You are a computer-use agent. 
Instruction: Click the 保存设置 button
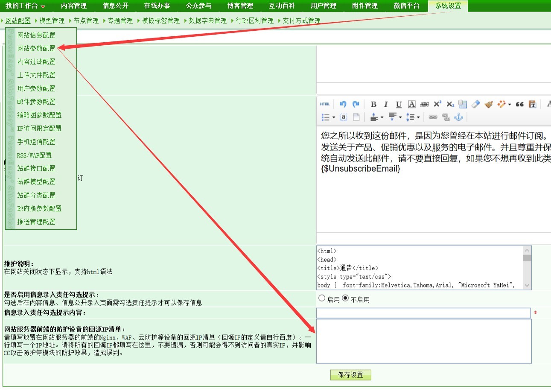pyautogui.click(x=350, y=375)
